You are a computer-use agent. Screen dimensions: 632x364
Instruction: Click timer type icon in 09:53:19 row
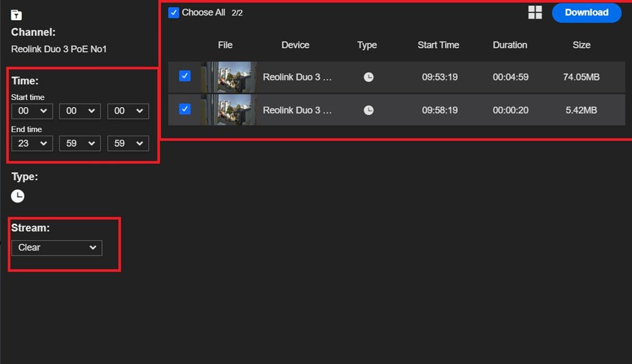368,77
